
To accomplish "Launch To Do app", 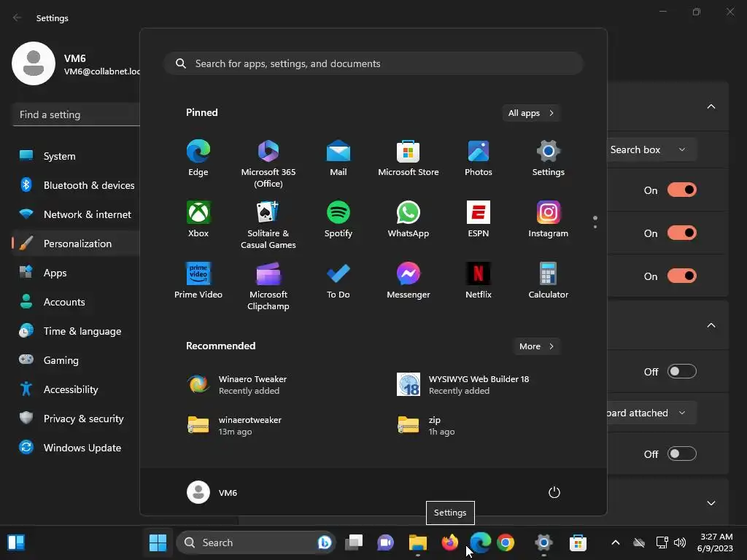I will pos(338,281).
